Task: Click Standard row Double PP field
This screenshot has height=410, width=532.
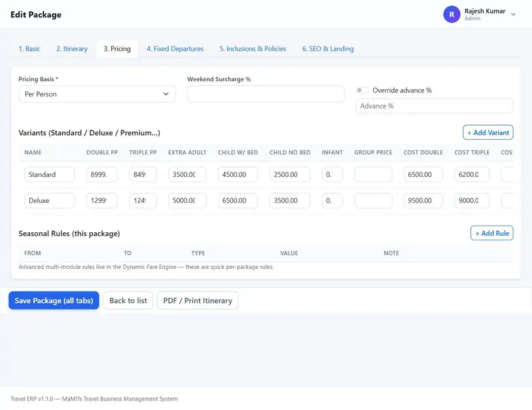Action: pos(102,174)
